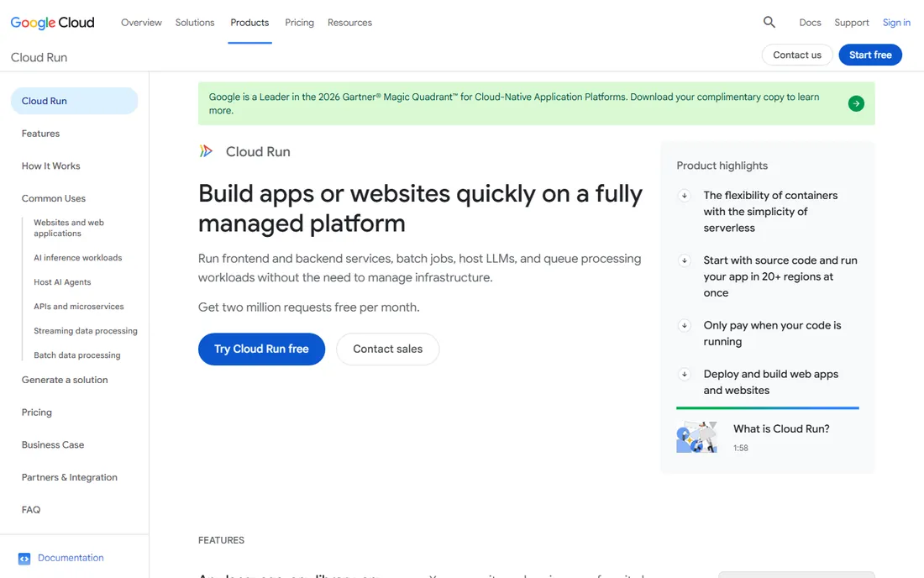Jump to Partners & Integration in sidebar

pyautogui.click(x=70, y=477)
